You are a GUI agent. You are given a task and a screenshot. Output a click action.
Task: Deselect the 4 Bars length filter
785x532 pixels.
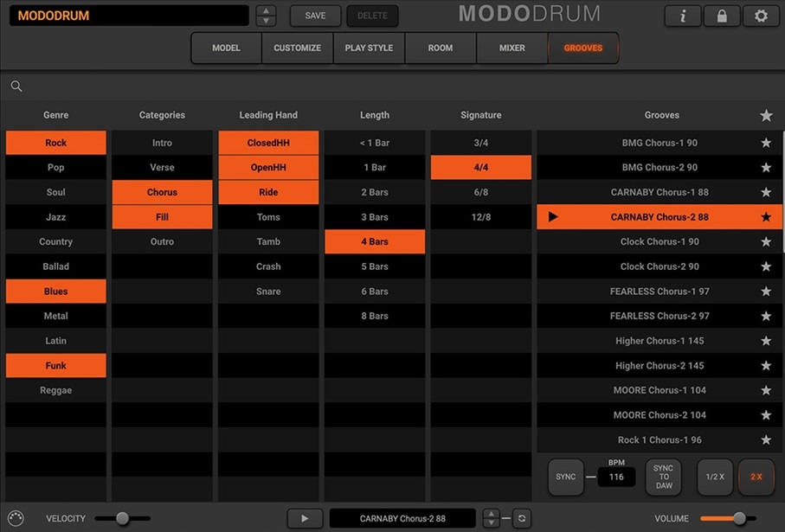click(x=375, y=241)
